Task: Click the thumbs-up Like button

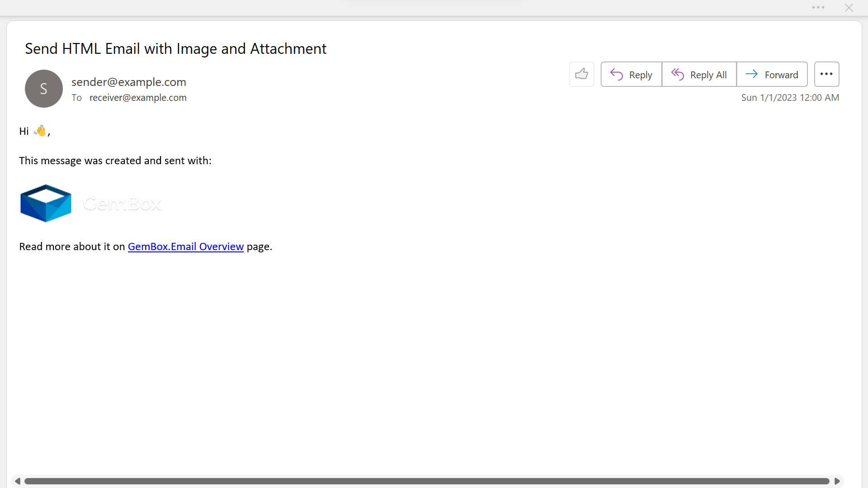Action: click(x=581, y=74)
